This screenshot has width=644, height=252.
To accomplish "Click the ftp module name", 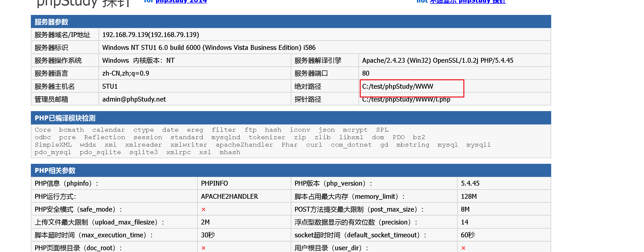I will click(251, 130).
